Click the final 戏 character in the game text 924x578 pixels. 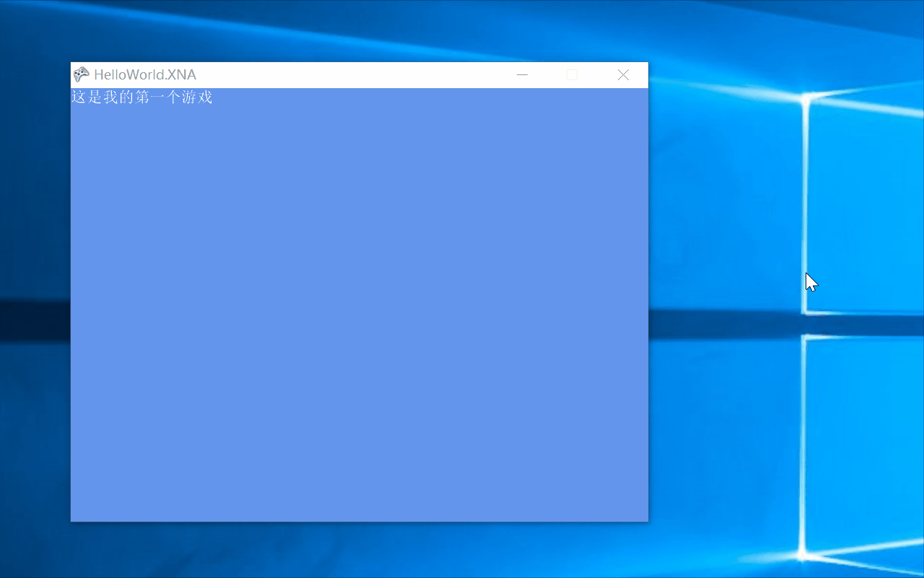[x=206, y=97]
